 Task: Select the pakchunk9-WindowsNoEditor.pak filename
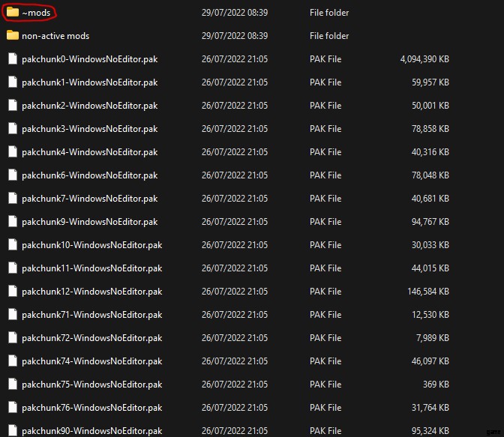click(x=89, y=222)
